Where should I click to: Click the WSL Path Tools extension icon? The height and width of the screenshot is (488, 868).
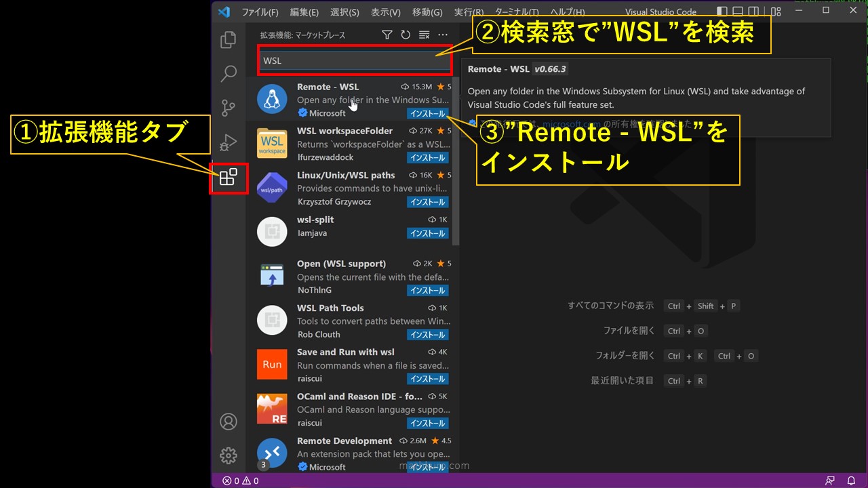point(272,321)
